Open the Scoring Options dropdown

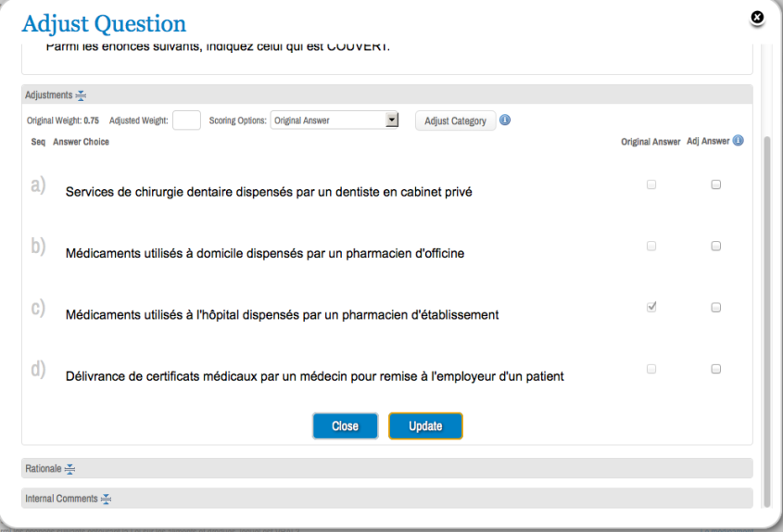pos(335,120)
